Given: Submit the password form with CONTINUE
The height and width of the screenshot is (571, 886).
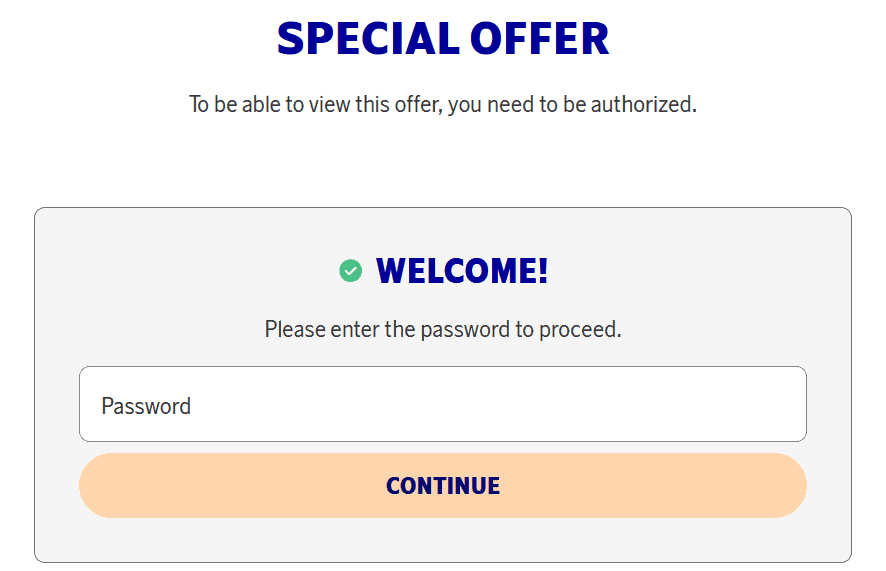Looking at the screenshot, I should pyautogui.click(x=442, y=486).
